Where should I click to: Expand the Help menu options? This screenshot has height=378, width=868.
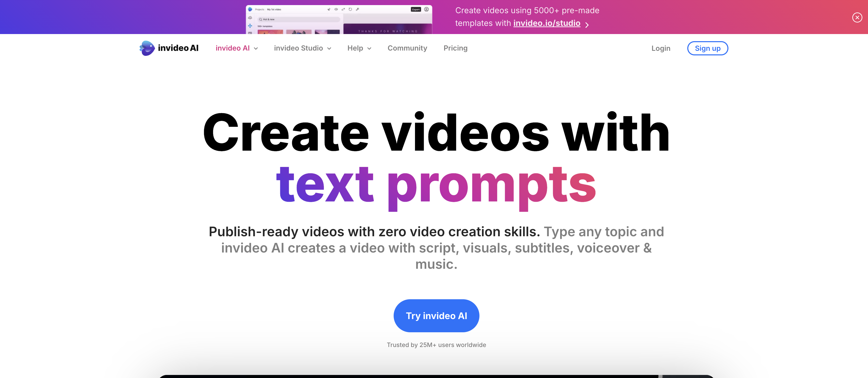point(359,48)
